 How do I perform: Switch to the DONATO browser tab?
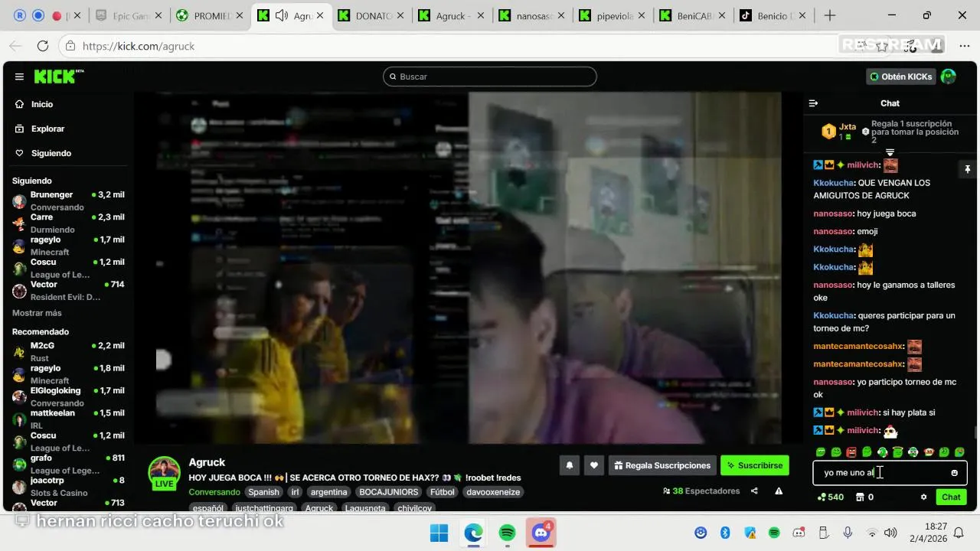[x=371, y=15]
